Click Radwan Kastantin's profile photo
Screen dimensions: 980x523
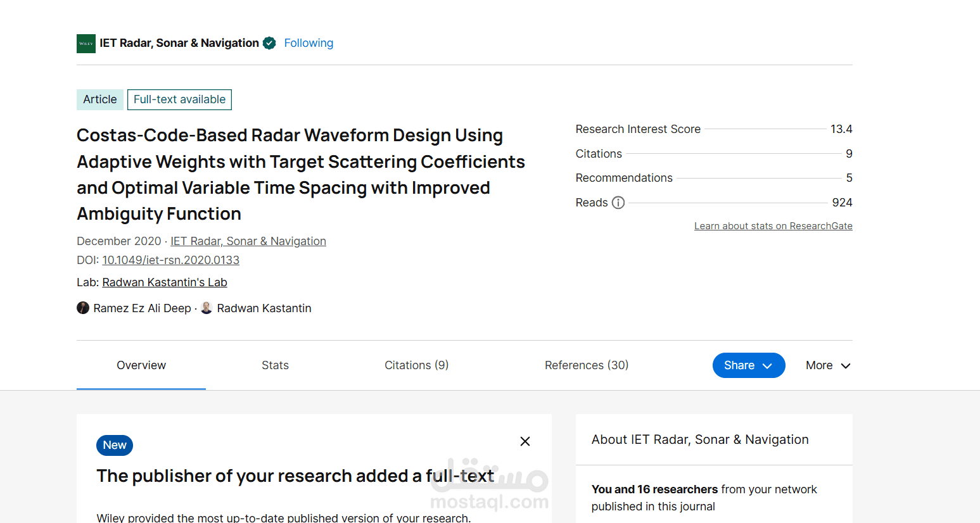point(207,308)
